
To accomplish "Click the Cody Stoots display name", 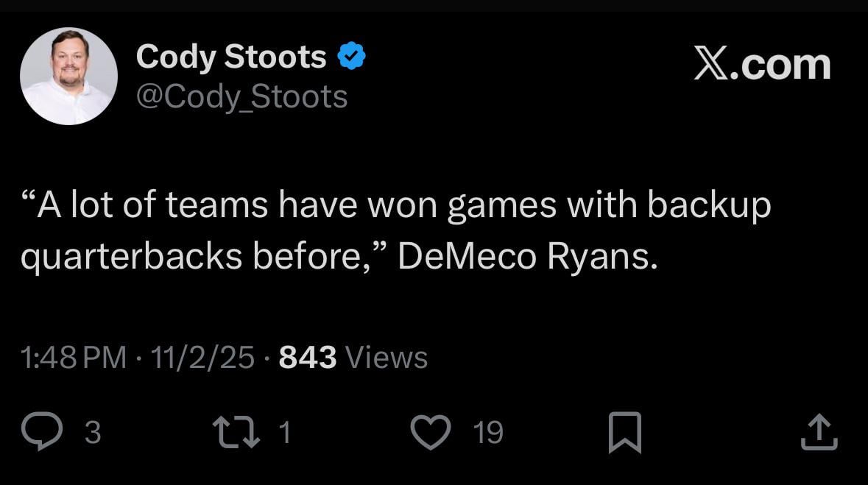I will click(231, 56).
